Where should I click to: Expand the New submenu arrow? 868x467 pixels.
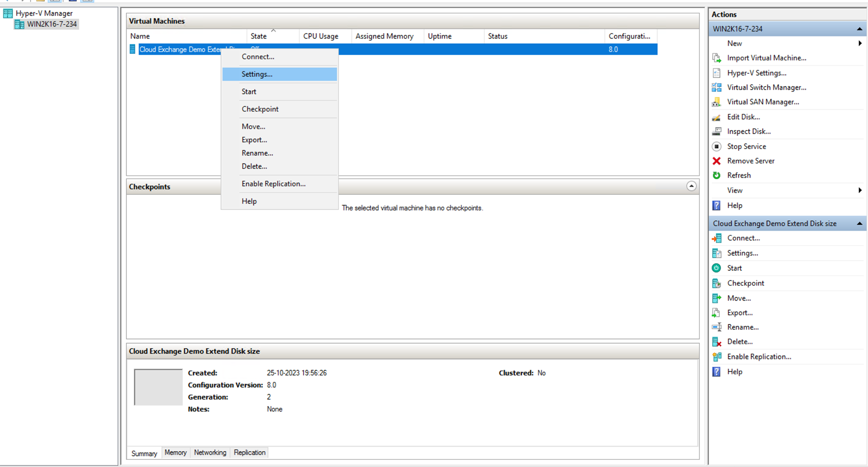click(860, 43)
